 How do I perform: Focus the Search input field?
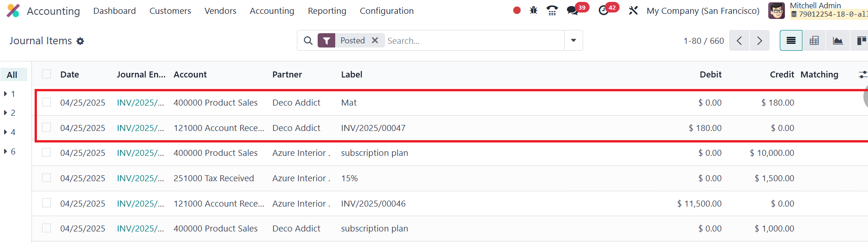pos(474,41)
